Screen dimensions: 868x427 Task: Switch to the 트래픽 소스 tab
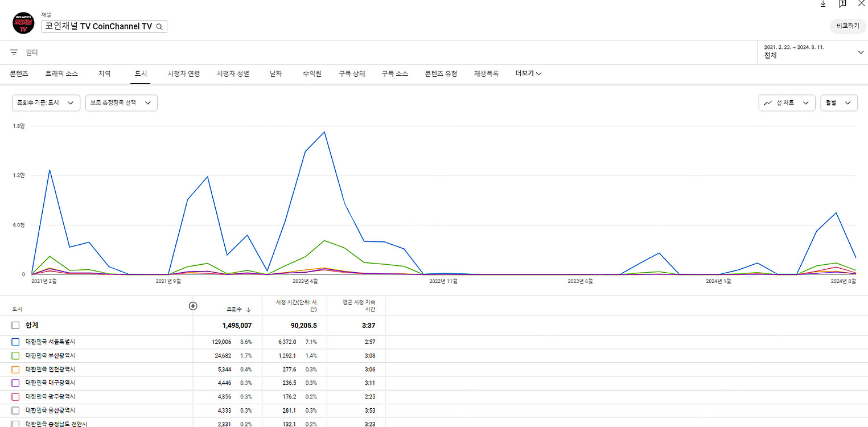coord(62,73)
